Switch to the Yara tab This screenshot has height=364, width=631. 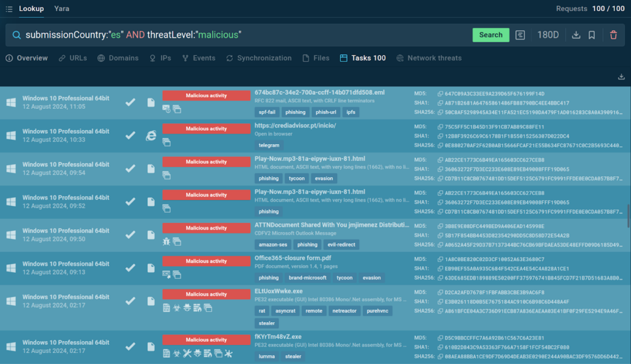coord(62,9)
